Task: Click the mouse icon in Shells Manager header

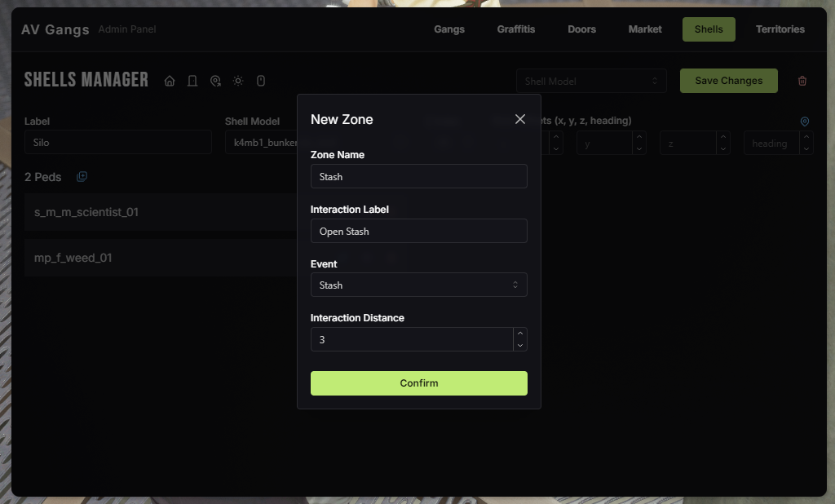Action: [x=261, y=81]
